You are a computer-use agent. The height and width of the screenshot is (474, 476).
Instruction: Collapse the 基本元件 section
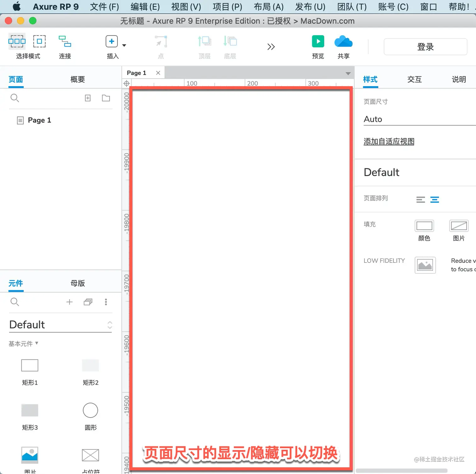[x=24, y=344]
